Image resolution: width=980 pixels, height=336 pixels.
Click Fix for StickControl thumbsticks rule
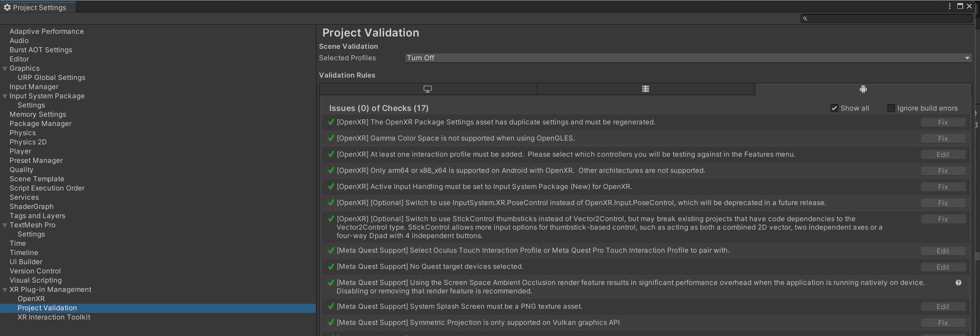943,219
